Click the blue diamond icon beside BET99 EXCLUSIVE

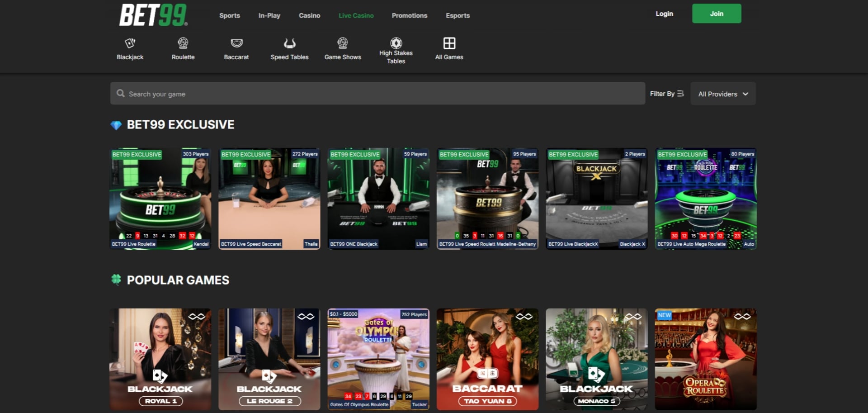point(116,125)
